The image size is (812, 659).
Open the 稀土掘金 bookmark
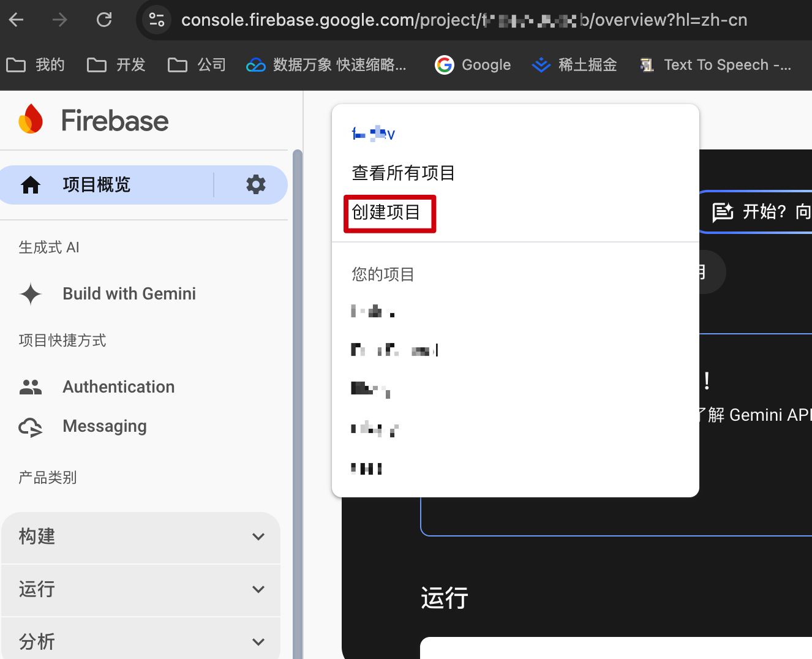[574, 65]
